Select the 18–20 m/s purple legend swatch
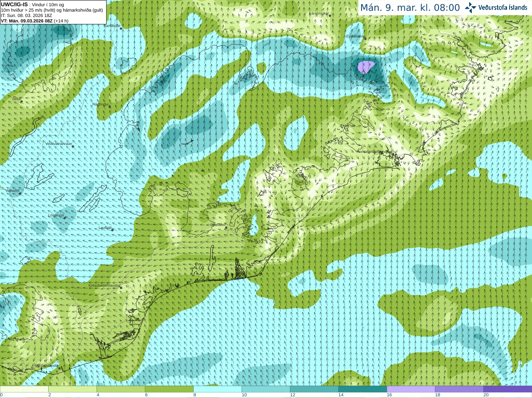The width and height of the screenshot is (532, 398). pos(459,389)
